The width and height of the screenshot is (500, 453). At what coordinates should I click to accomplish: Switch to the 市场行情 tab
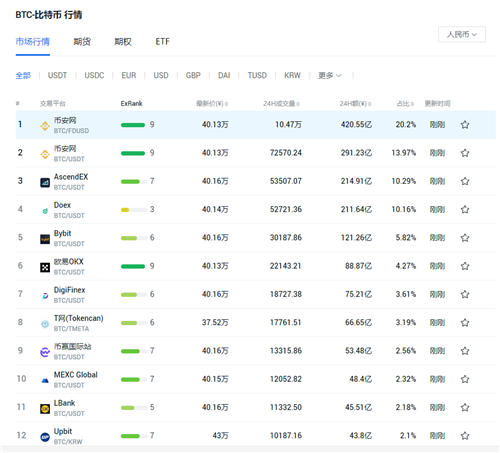(33, 42)
